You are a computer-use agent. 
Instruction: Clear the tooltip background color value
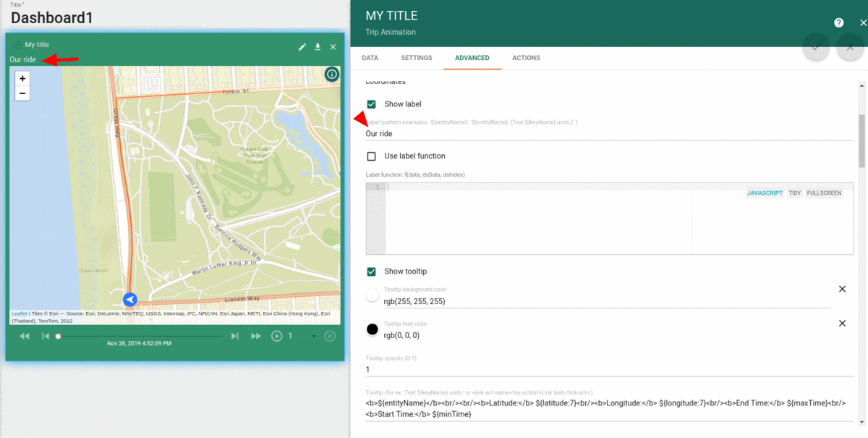(842, 289)
